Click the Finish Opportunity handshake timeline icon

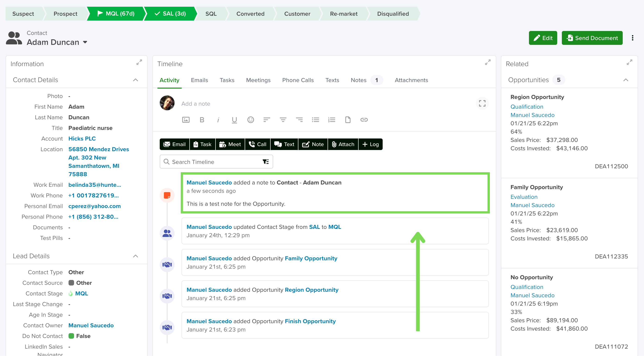click(167, 328)
